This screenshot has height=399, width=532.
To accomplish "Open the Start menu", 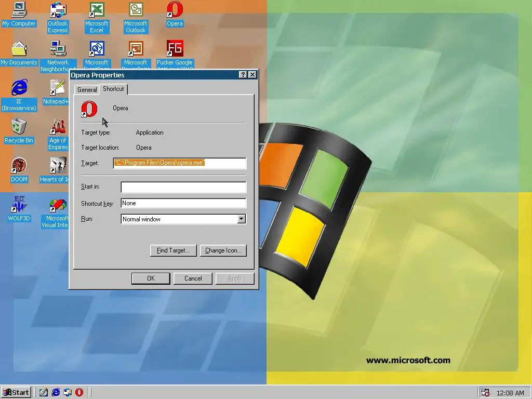I will (16, 393).
